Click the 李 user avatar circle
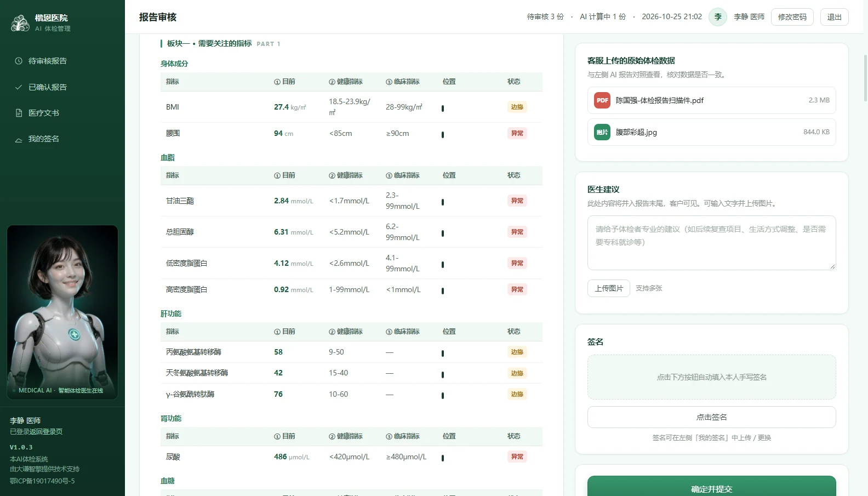Image resolution: width=868 pixels, height=496 pixels. coord(718,17)
